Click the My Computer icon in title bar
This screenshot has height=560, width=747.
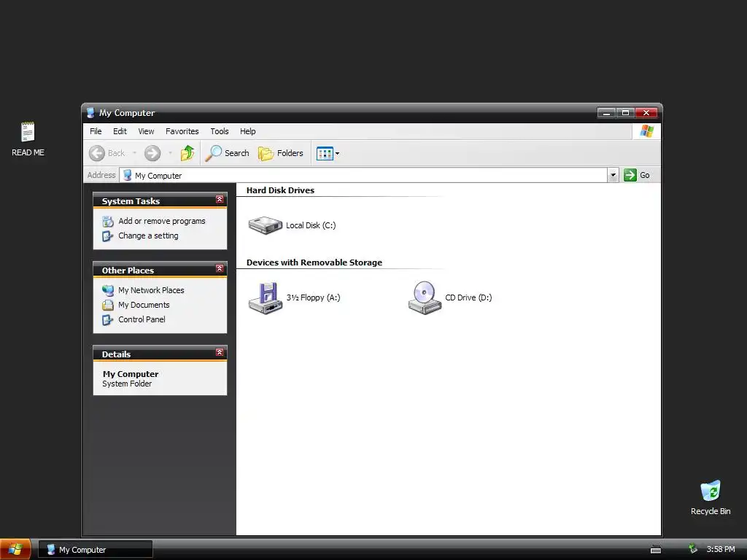click(90, 113)
